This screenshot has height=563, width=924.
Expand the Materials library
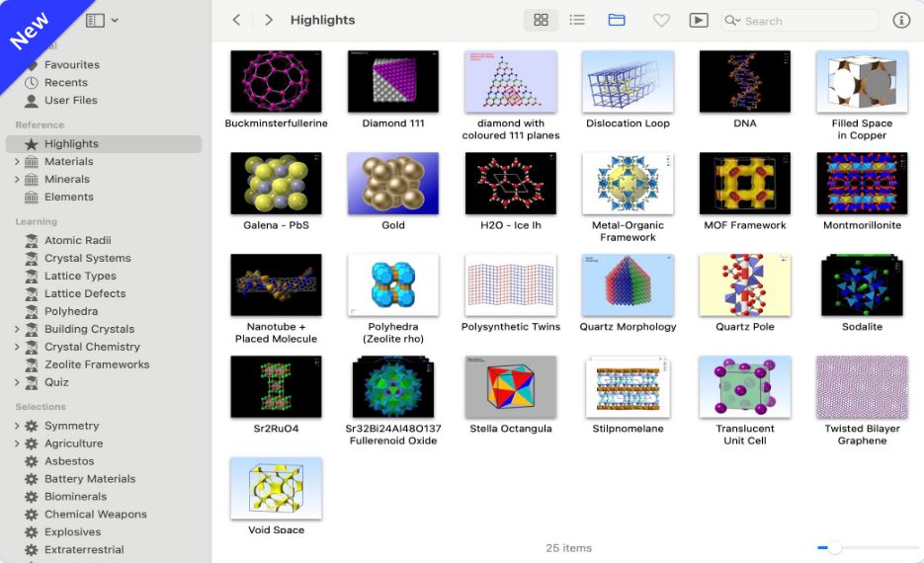(17, 161)
